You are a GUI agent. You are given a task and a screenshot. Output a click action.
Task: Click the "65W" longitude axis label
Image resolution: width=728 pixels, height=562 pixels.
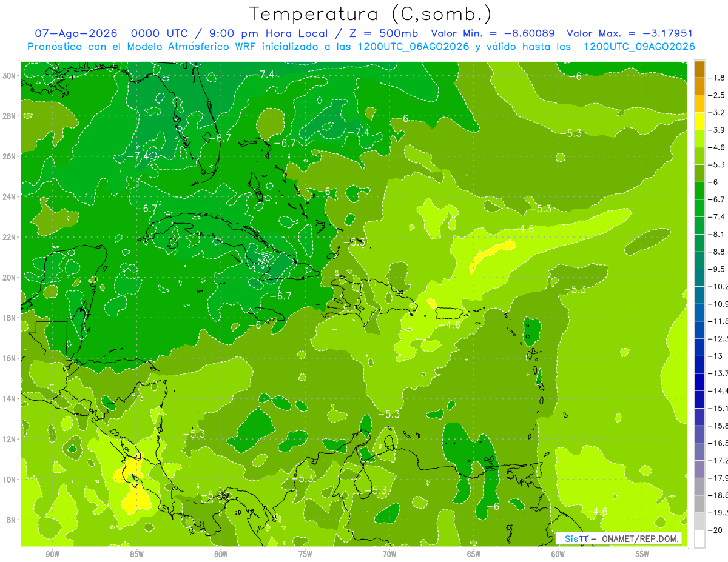(x=474, y=554)
